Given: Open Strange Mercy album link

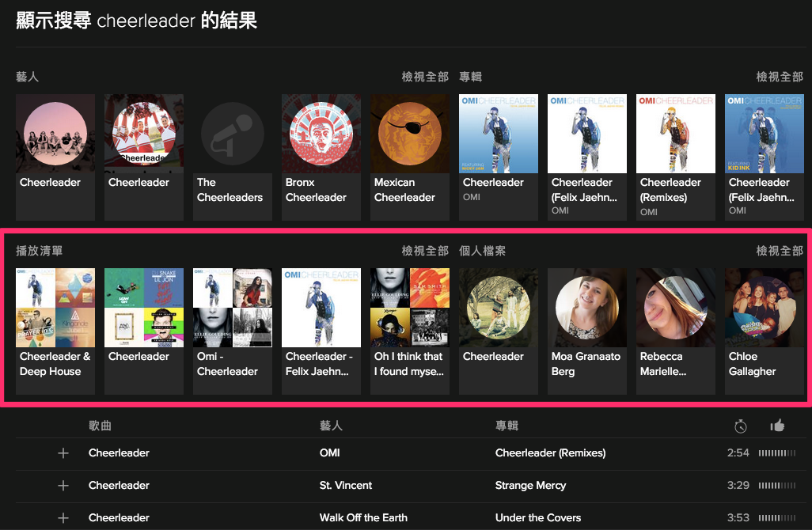Looking at the screenshot, I should pos(530,486).
